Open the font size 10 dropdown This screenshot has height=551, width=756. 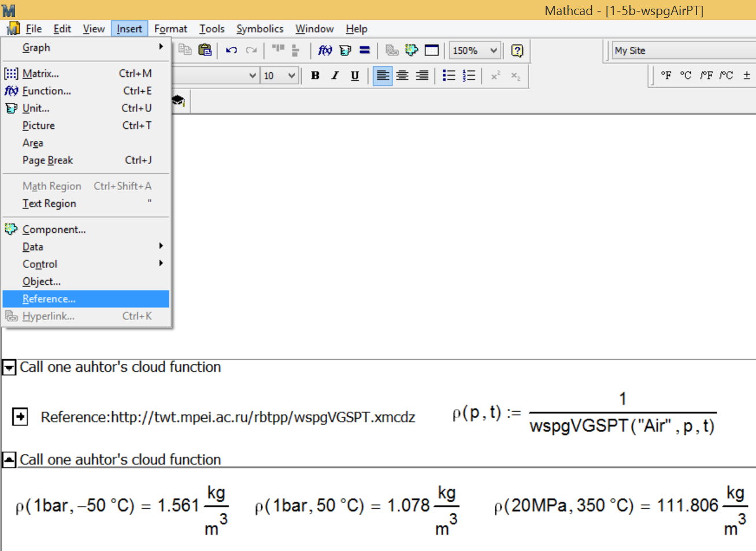[x=291, y=75]
